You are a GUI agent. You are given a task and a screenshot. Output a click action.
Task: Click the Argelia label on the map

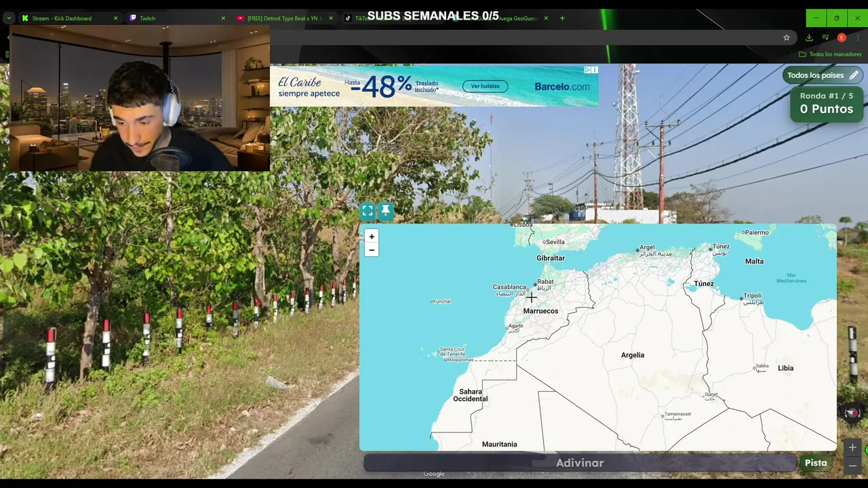633,355
